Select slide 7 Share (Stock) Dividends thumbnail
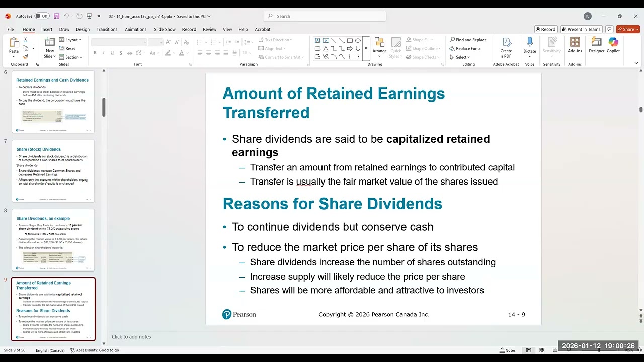 point(53,171)
